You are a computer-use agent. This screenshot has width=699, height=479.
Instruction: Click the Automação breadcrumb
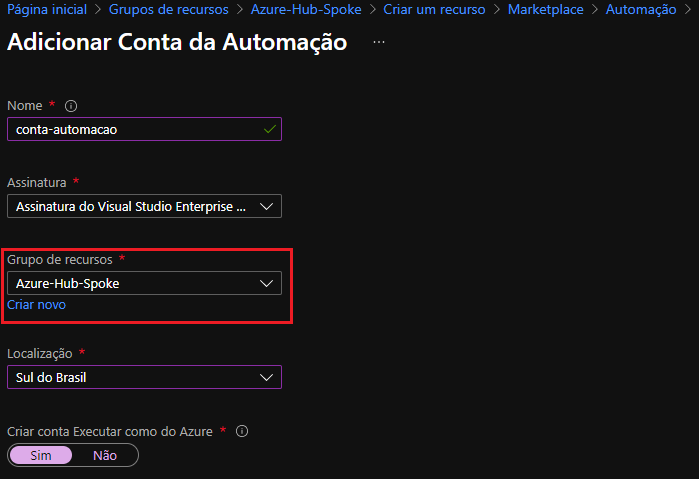click(x=642, y=9)
